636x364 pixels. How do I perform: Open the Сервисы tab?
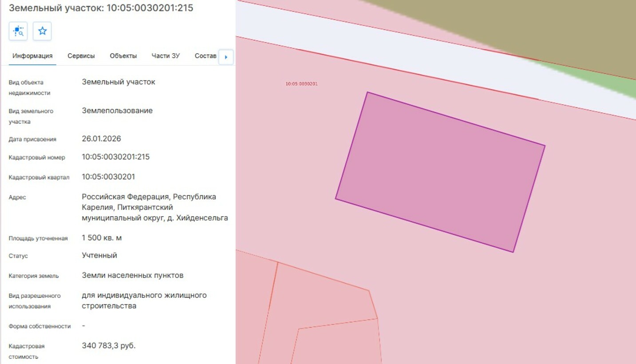(x=81, y=56)
